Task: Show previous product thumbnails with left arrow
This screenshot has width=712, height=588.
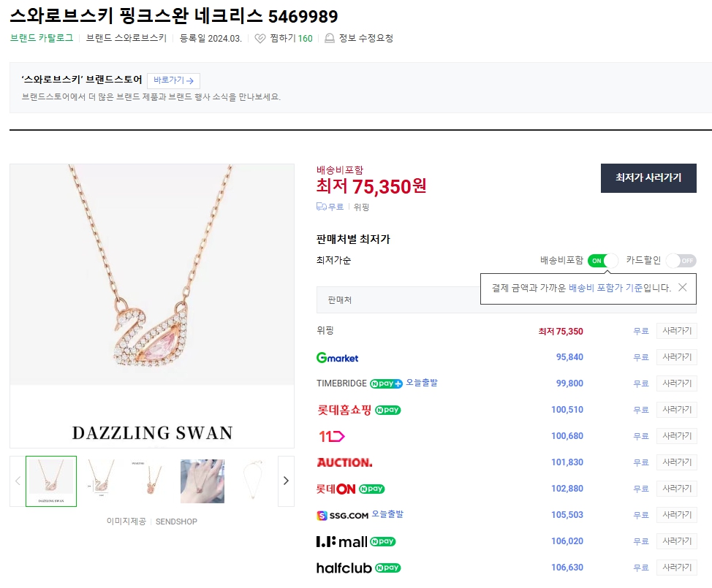Action: coord(18,481)
